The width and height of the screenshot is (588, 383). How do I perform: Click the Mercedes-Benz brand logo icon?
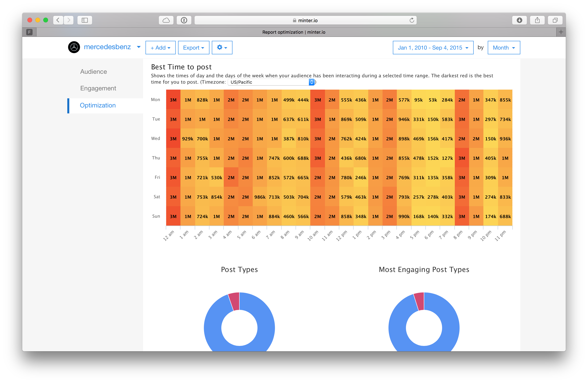click(x=74, y=48)
